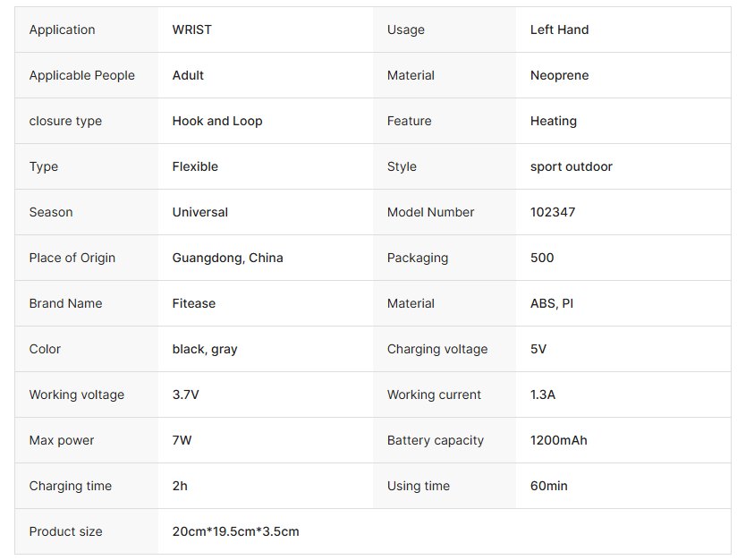Click the Heating feature value
This screenshot has width=737, height=560.
[553, 121]
